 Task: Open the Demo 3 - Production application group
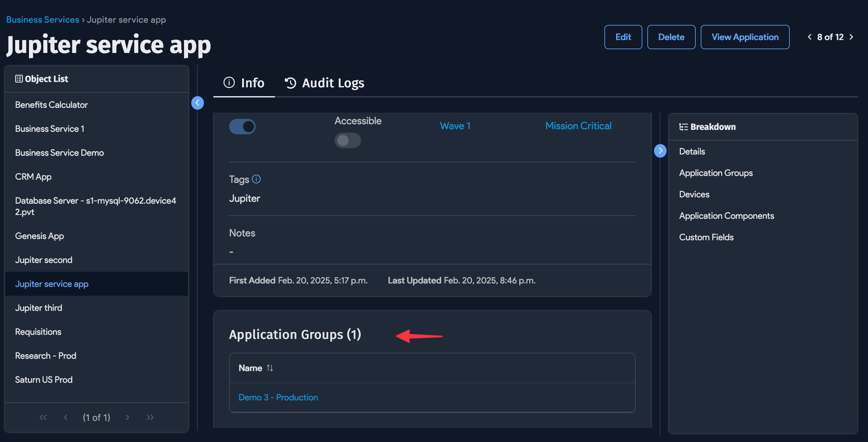click(x=278, y=397)
